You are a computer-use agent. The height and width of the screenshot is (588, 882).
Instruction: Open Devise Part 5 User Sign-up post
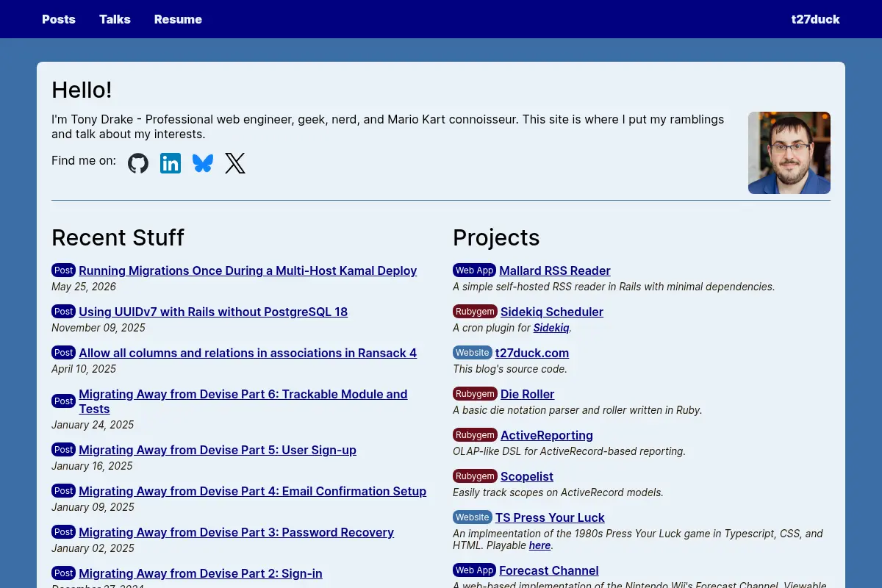218,450
